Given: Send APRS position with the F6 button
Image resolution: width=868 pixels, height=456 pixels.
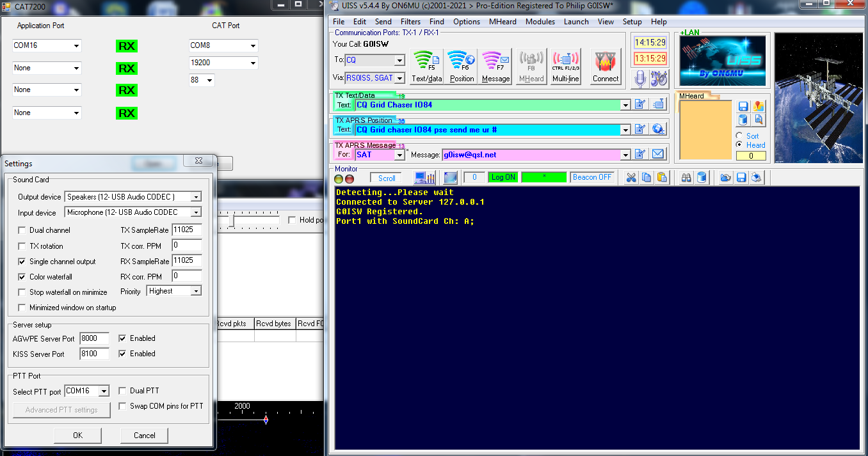Looking at the screenshot, I should click(x=462, y=67).
